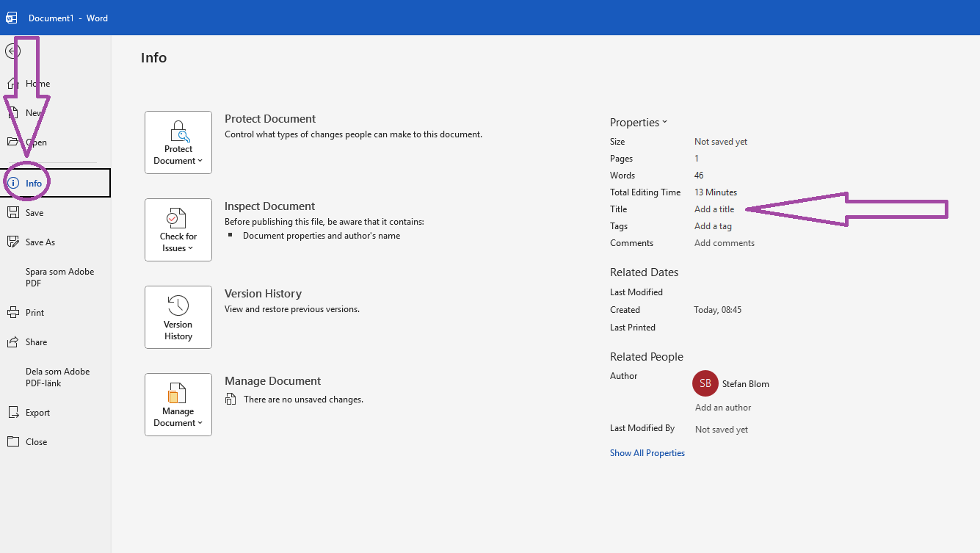The height and width of the screenshot is (553, 980).
Task: Click the Pages value 1
Action: pyautogui.click(x=697, y=159)
